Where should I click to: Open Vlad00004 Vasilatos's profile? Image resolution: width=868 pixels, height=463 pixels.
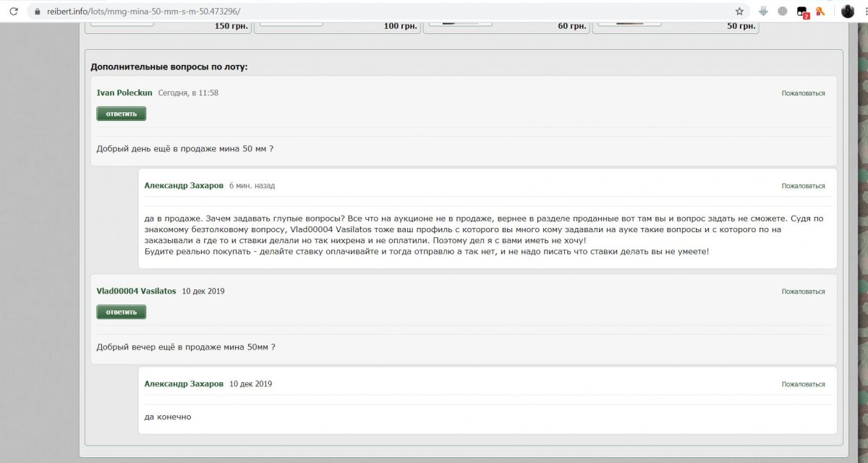(x=136, y=291)
